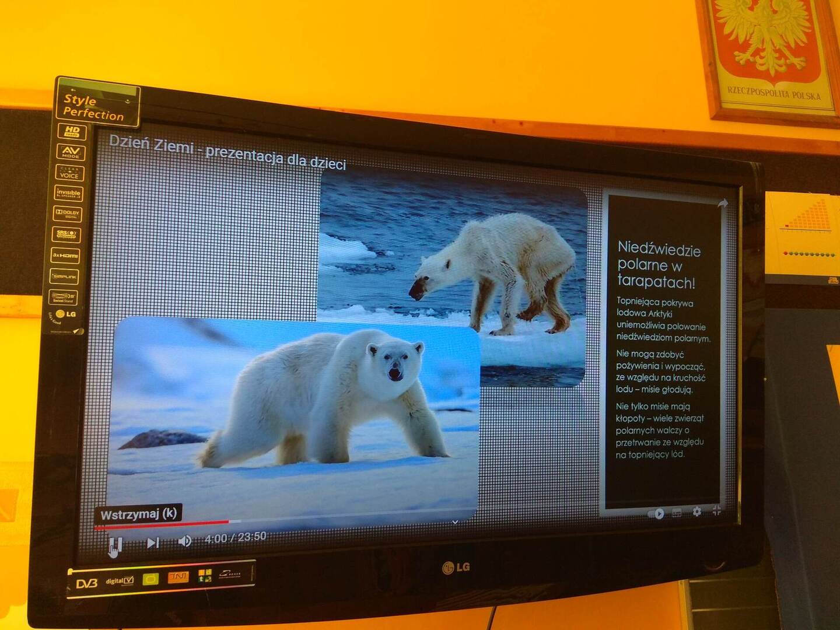Viewport: 840px width, 630px height.
Task: Click the 'Nie tylko misie mają kłopoty' paragraph
Action: pos(659,430)
